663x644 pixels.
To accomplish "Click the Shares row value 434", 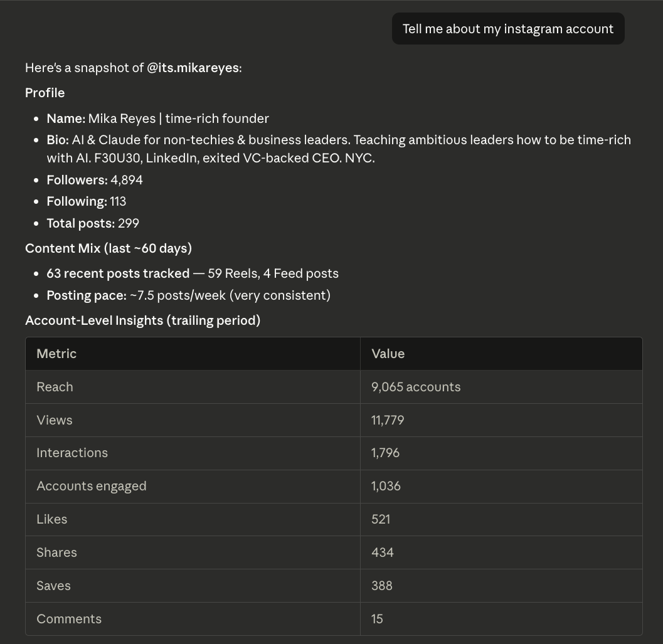I will point(382,552).
